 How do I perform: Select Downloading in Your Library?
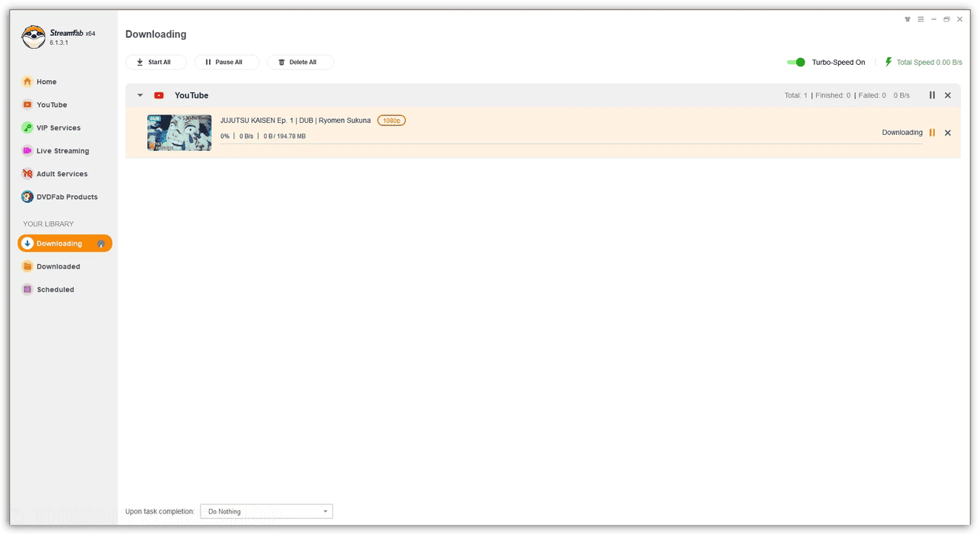(x=65, y=243)
